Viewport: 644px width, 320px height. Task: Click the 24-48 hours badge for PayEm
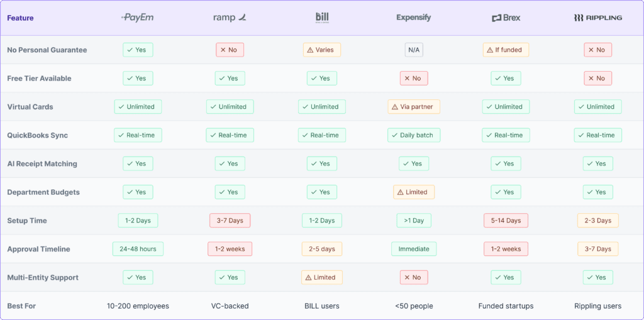coord(137,249)
